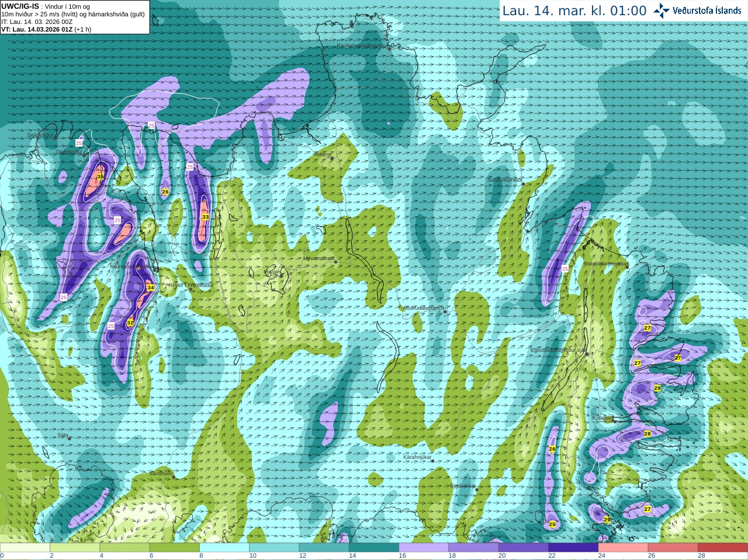748x560 pixels.
Task: Click the 10–12 m/s light teal legend swatch
Action: [x=274, y=547]
